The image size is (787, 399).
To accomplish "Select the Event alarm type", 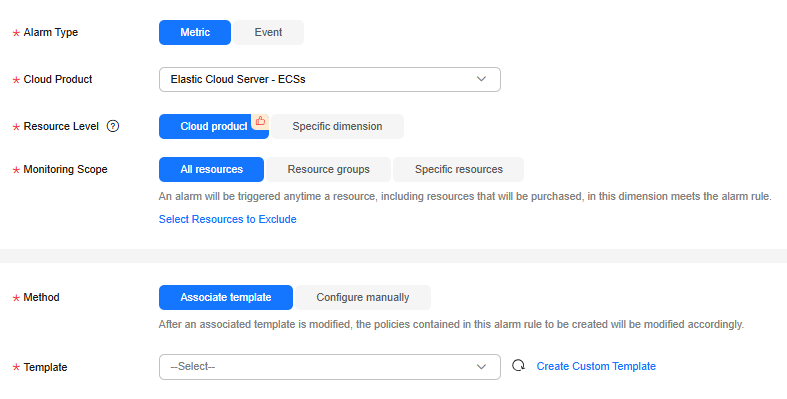I will coord(268,32).
